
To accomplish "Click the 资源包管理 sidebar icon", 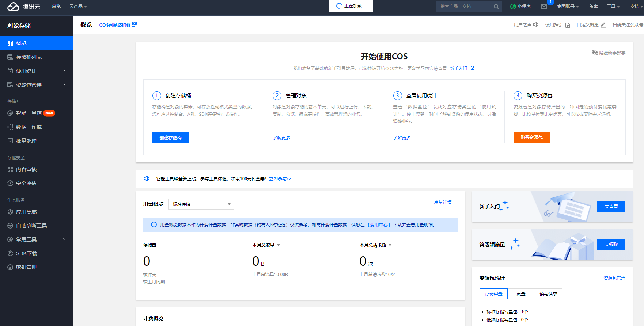I will tap(10, 85).
